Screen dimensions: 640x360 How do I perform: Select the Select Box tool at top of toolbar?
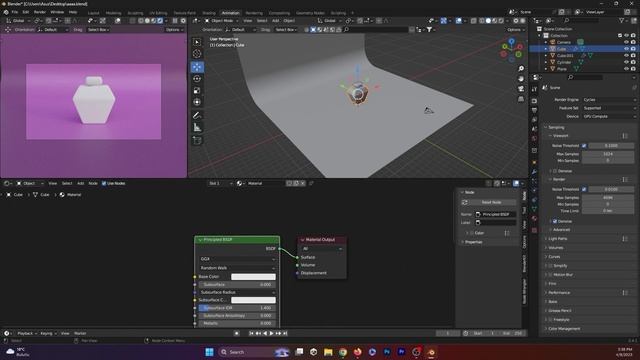pyautogui.click(x=197, y=42)
